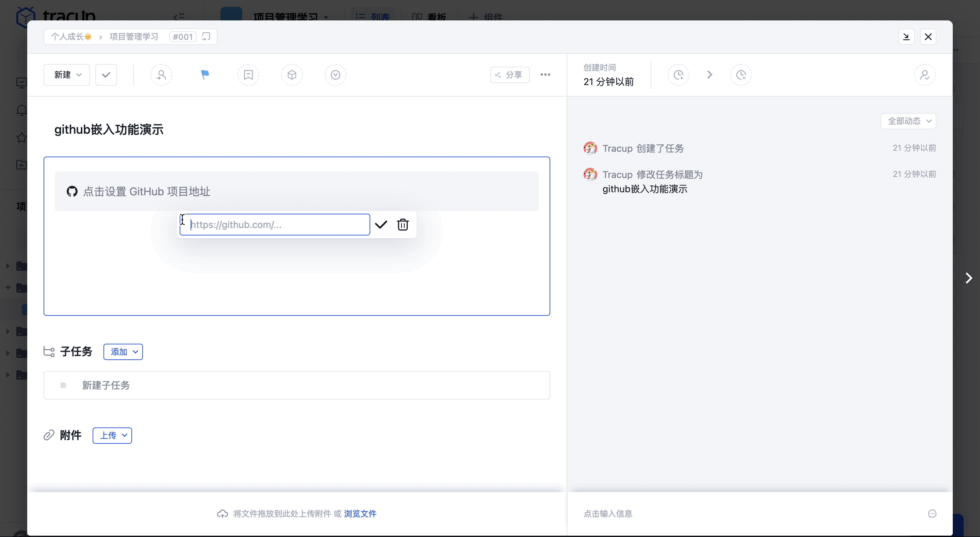Viewport: 980px width, 537px height.
Task: Click the 浏览文件 link to browse files
Action: coord(360,514)
